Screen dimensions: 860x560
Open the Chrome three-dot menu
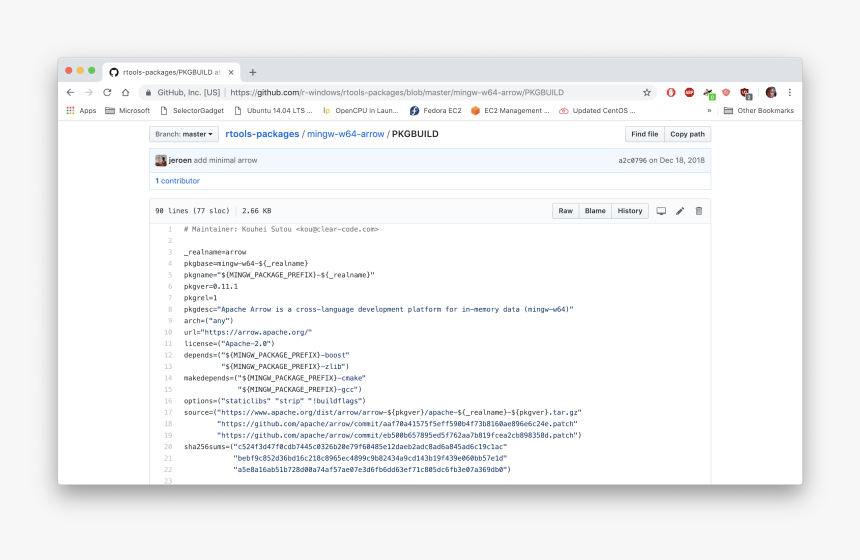789,92
